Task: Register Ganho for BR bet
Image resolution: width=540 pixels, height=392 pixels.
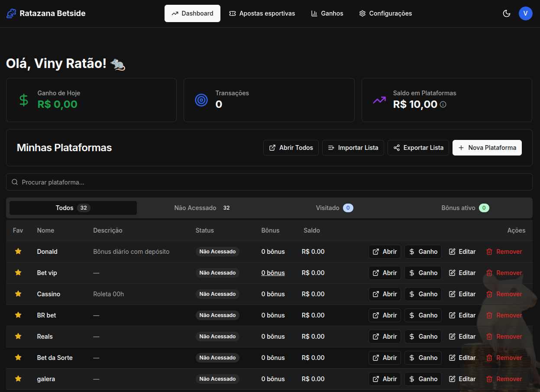Action: click(423, 315)
